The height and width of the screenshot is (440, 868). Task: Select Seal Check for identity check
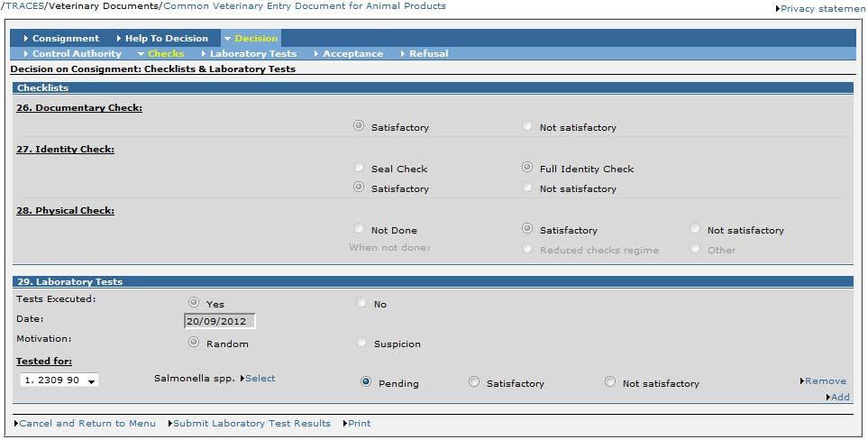pos(359,167)
